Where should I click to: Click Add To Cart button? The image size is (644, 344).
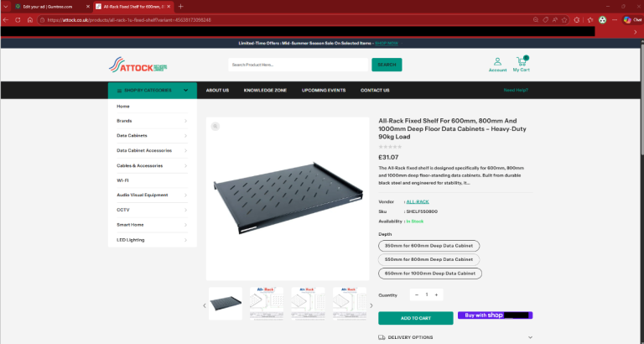click(415, 318)
